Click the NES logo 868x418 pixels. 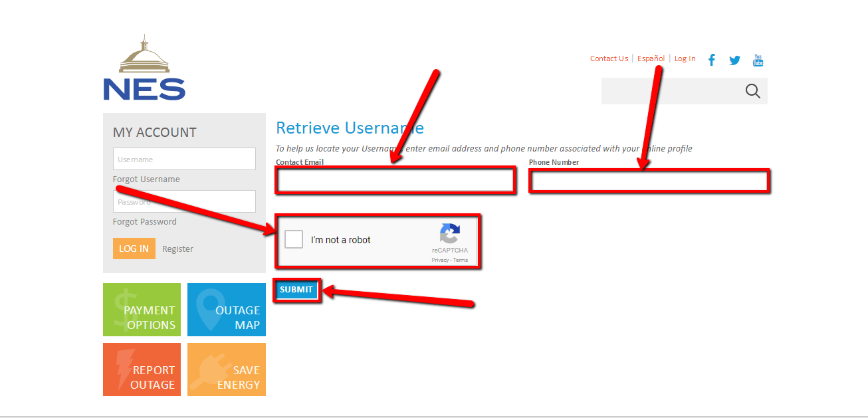click(x=144, y=66)
